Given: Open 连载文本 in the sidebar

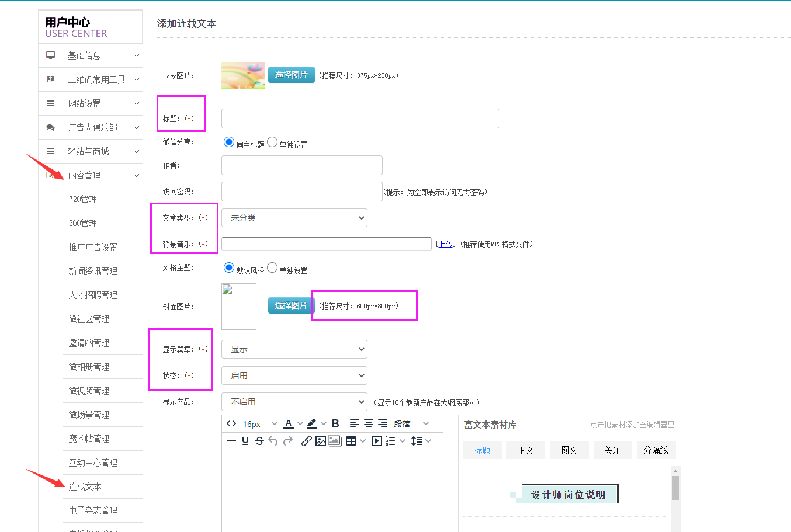Looking at the screenshot, I should click(85, 486).
